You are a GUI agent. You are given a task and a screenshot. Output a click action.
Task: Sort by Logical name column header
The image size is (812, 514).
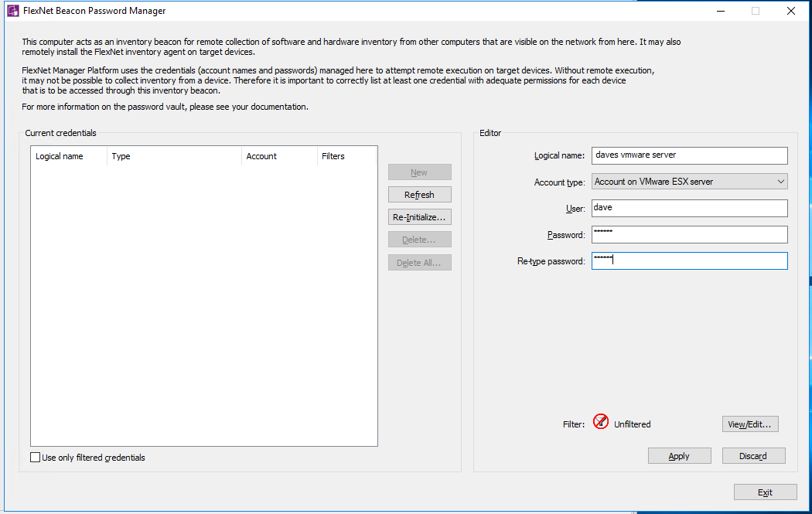(x=69, y=156)
